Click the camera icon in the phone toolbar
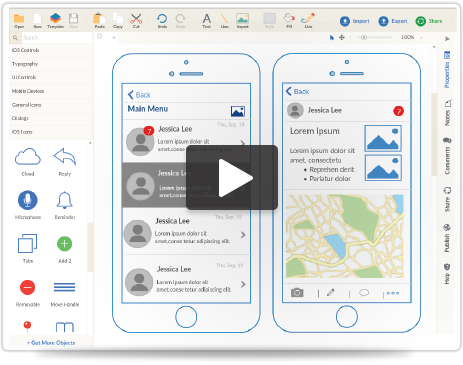Image resolution: width=463 pixels, height=365 pixels. 297,293
